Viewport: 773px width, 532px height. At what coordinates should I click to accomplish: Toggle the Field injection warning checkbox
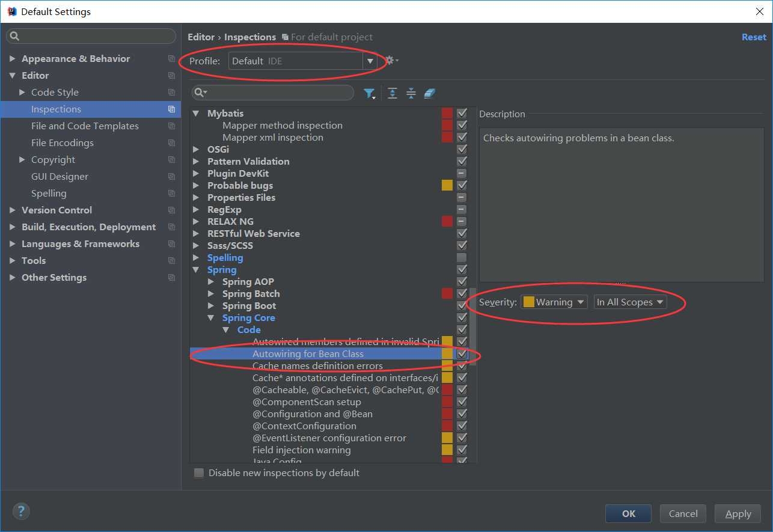tap(462, 450)
